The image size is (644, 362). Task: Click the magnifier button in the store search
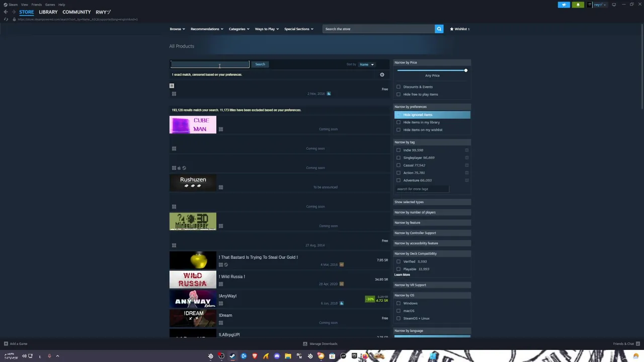pos(439,29)
